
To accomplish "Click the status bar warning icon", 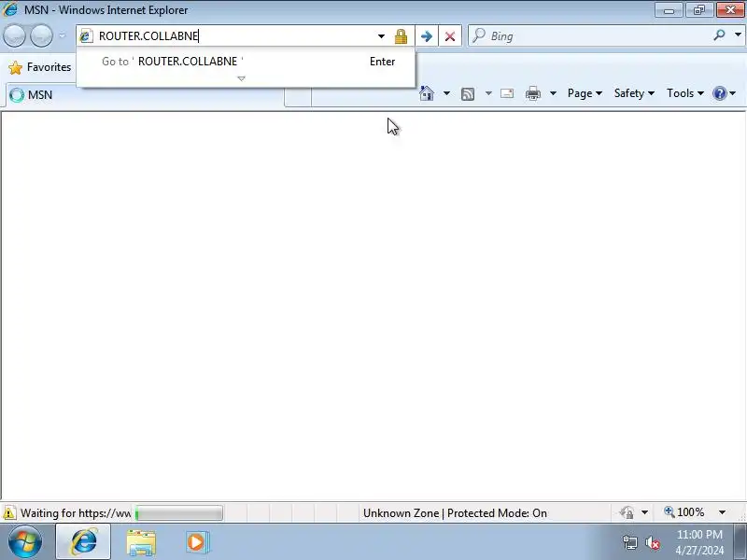I will (x=9, y=512).
